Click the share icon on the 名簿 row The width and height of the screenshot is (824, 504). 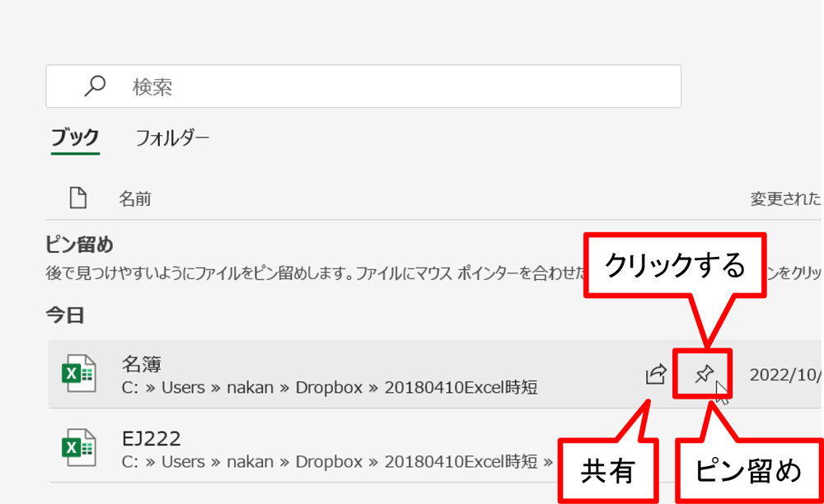point(656,375)
